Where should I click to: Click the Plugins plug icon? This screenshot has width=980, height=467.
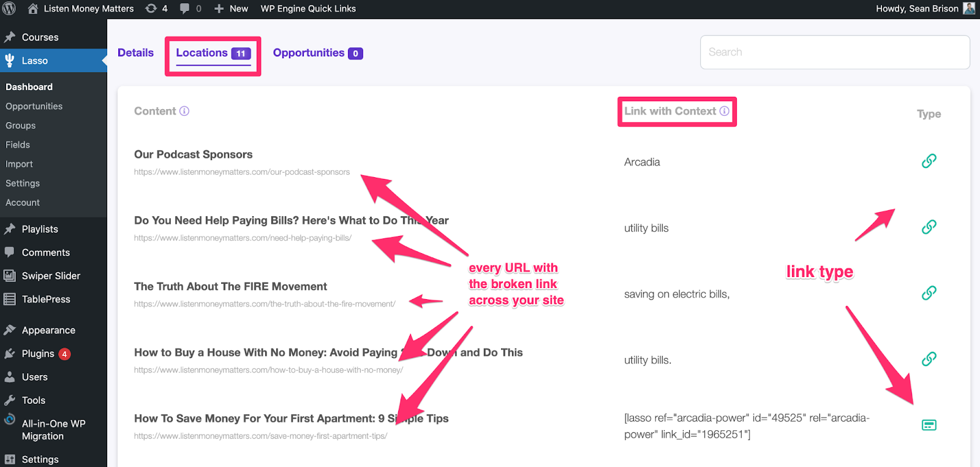9,354
